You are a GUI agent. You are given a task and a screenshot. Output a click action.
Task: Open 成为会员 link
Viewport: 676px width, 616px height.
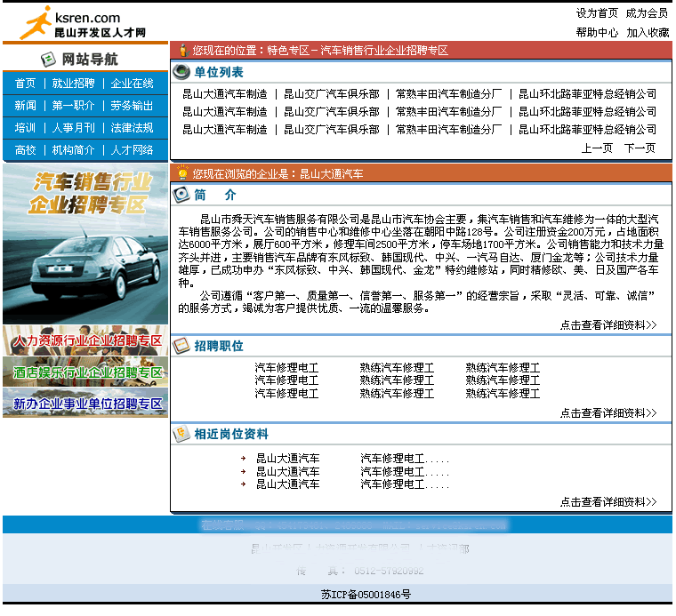click(647, 13)
